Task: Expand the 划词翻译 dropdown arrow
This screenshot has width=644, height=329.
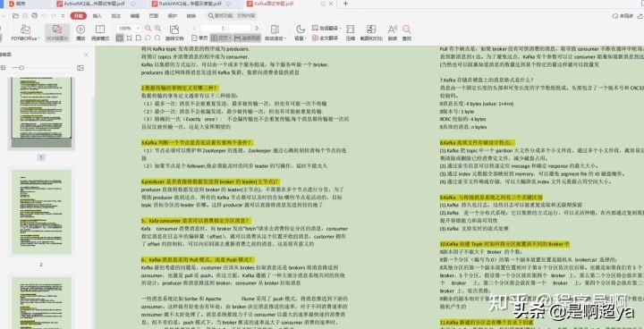Action: point(340,29)
